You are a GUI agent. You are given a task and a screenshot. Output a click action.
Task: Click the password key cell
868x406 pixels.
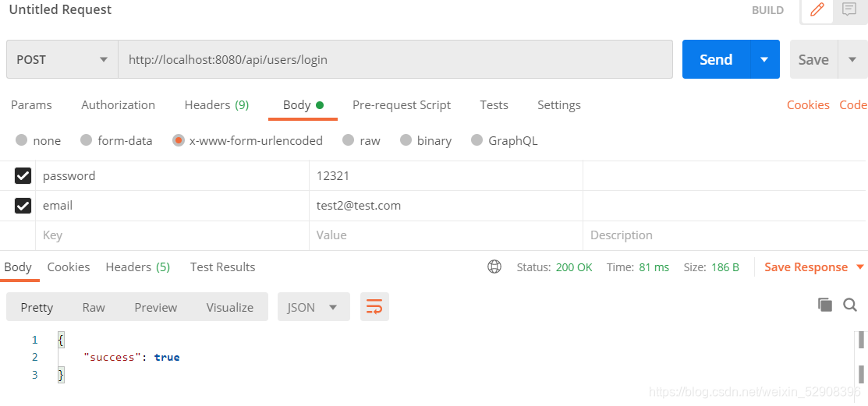172,176
